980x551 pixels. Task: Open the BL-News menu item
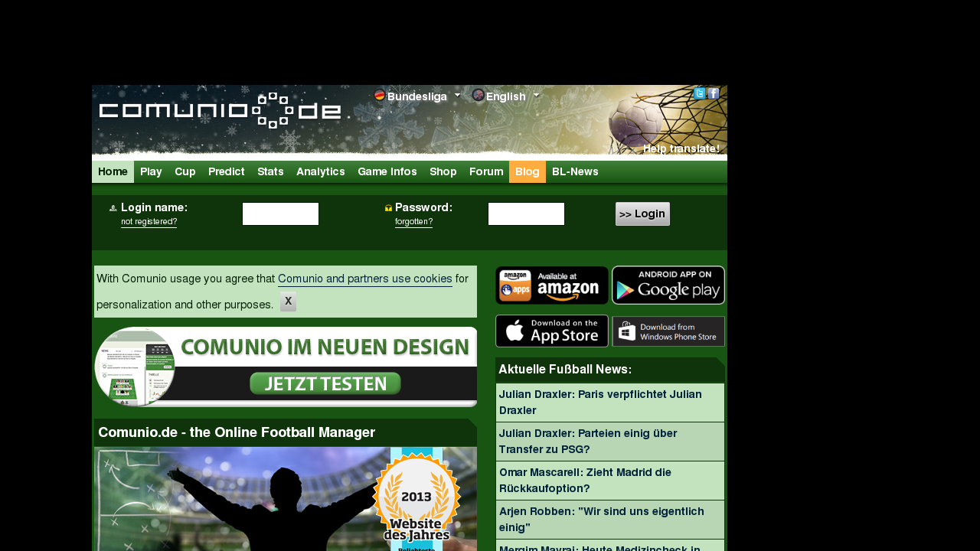click(575, 171)
